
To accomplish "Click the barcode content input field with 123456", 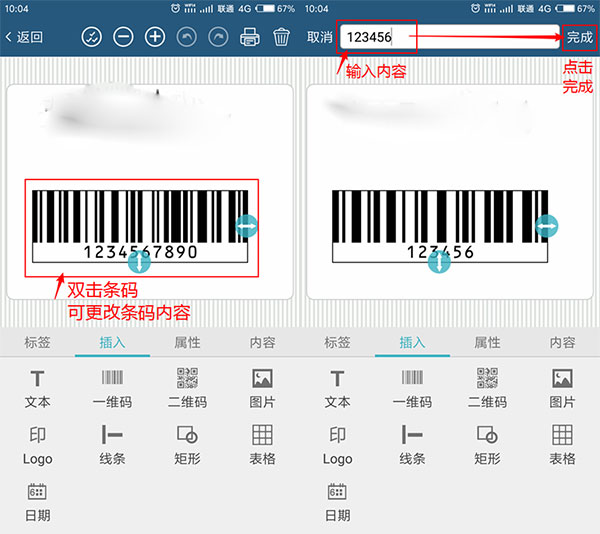I will (448, 37).
